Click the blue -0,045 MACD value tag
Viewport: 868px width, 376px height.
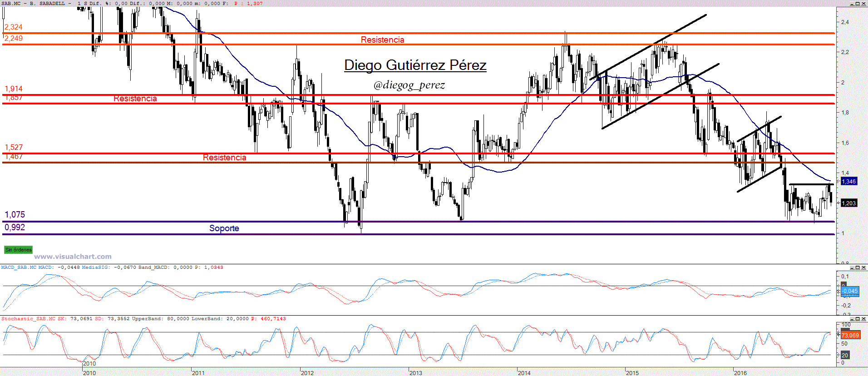tap(850, 291)
